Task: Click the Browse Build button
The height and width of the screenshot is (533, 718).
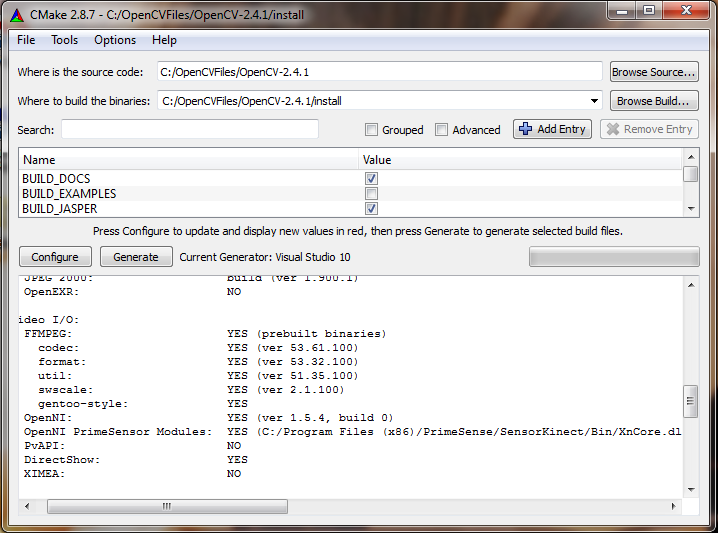Action: [x=654, y=101]
